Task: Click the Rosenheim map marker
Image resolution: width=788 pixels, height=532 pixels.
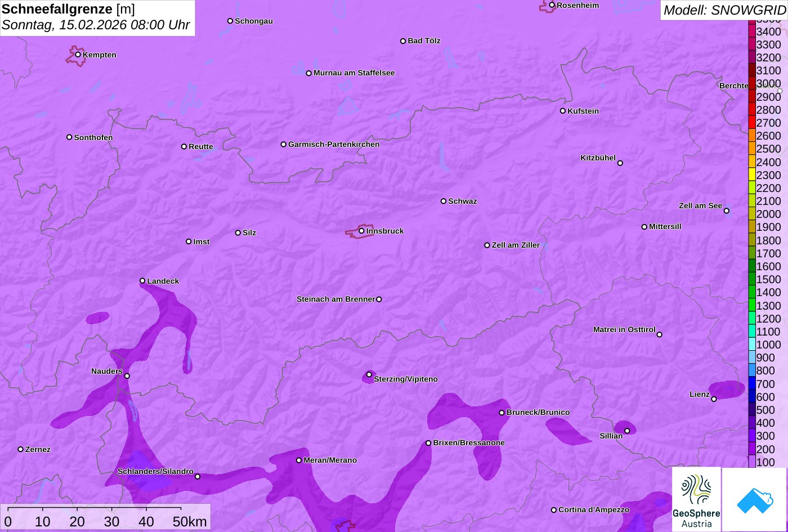Action: tap(552, 5)
